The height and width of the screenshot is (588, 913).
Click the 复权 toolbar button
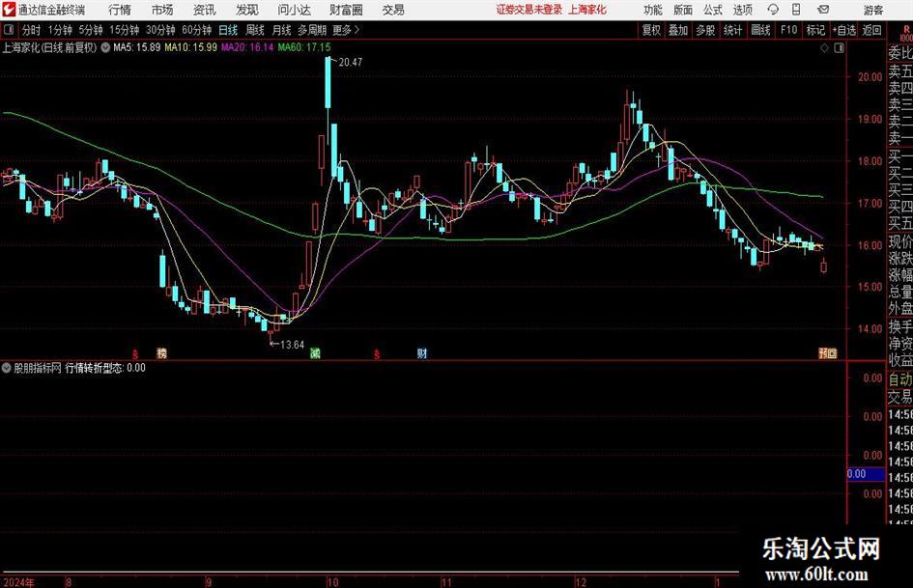point(651,30)
